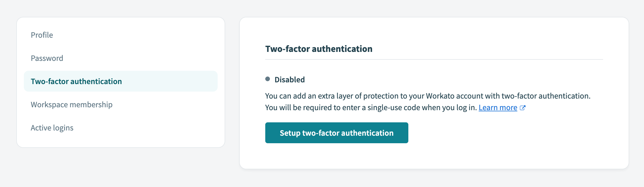Select the Disabled status label

tap(290, 79)
